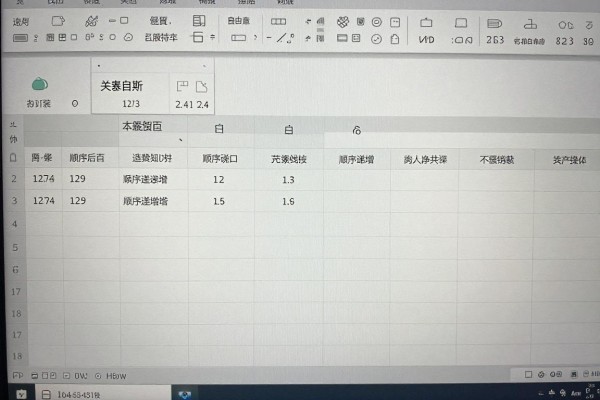
Task: Click the FP status bar indicator
Action: tap(18, 376)
